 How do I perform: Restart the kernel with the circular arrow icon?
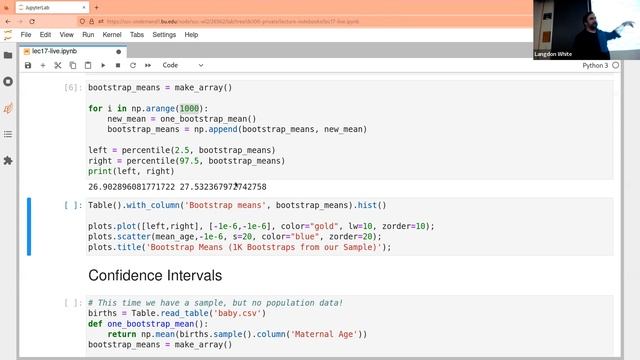[133, 65]
